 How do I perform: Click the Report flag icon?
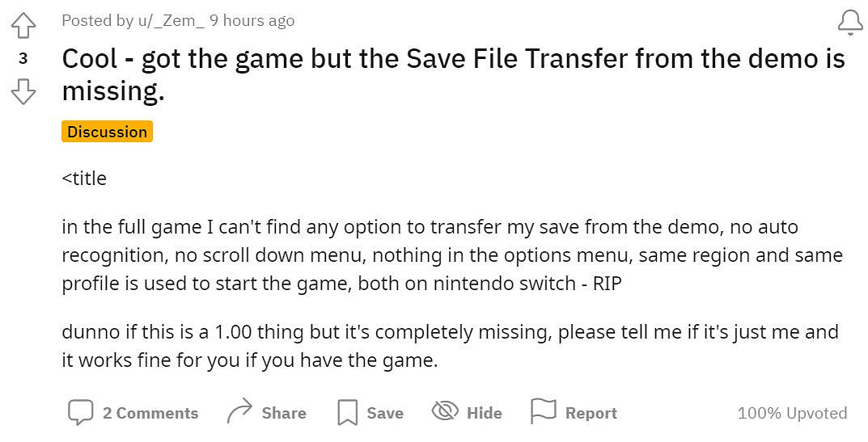click(x=543, y=412)
